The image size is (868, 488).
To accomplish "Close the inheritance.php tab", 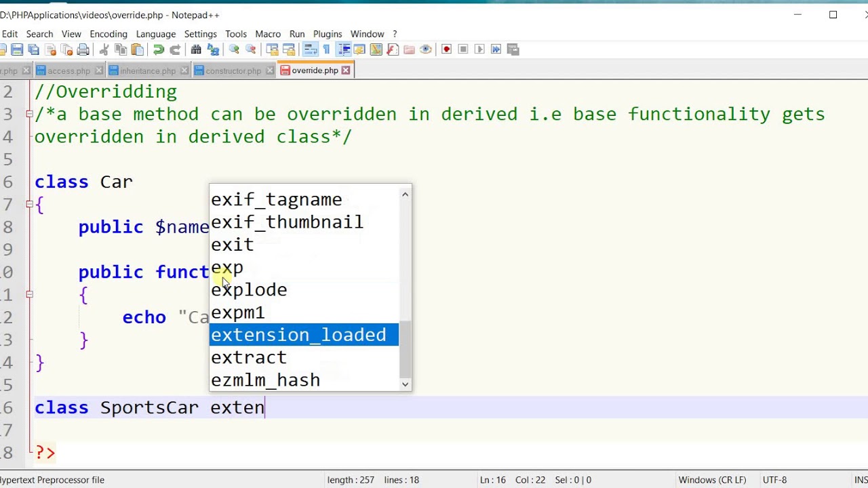I will [x=184, y=70].
